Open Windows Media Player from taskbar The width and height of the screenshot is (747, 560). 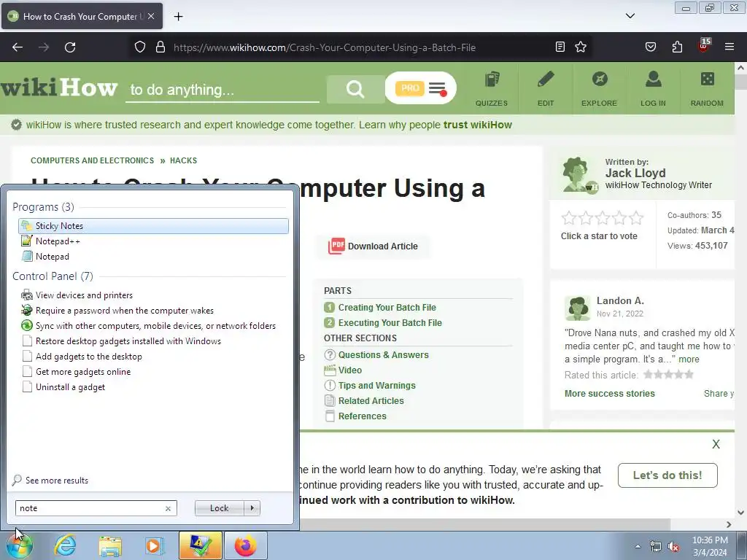click(155, 545)
